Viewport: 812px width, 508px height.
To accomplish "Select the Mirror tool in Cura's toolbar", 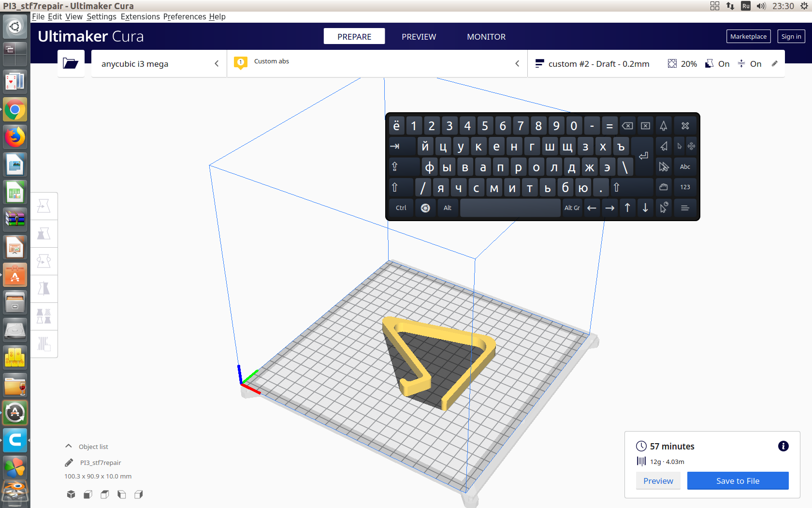I will (44, 289).
